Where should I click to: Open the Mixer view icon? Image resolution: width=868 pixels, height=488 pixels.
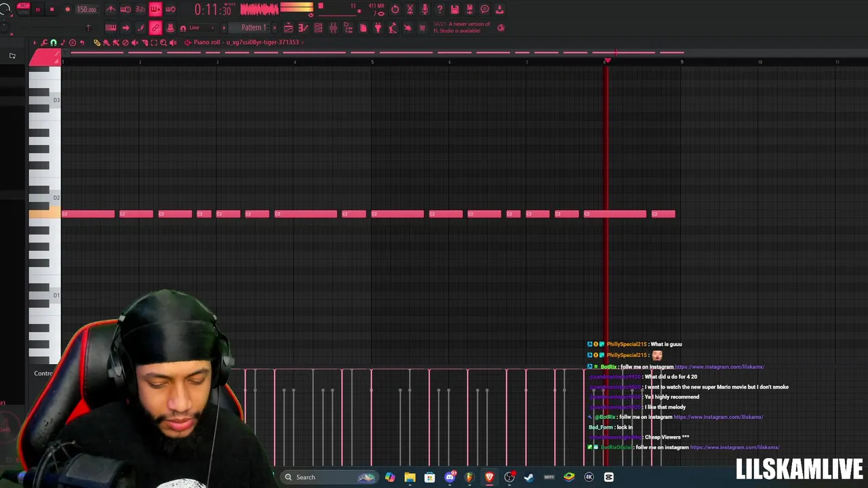333,28
